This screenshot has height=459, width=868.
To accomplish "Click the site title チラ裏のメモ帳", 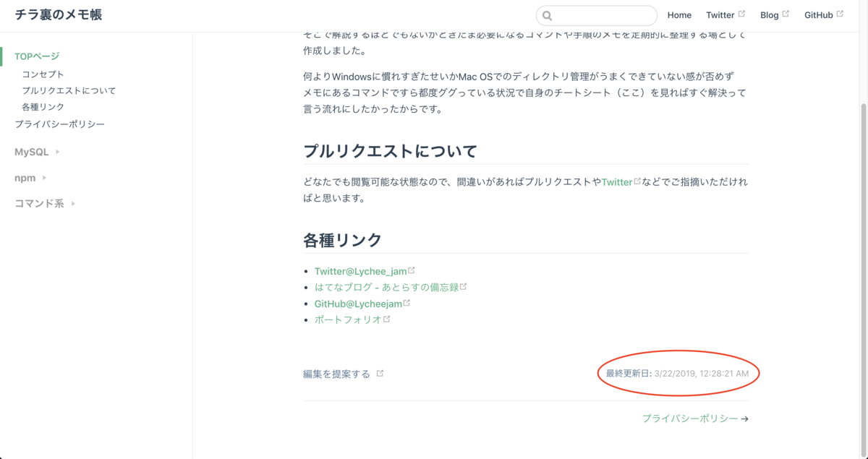I will (59, 15).
